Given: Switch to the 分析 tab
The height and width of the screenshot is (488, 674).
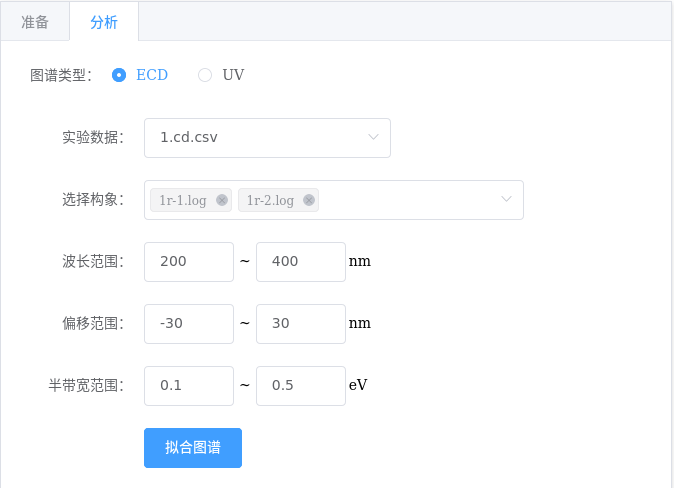Looking at the screenshot, I should [104, 22].
